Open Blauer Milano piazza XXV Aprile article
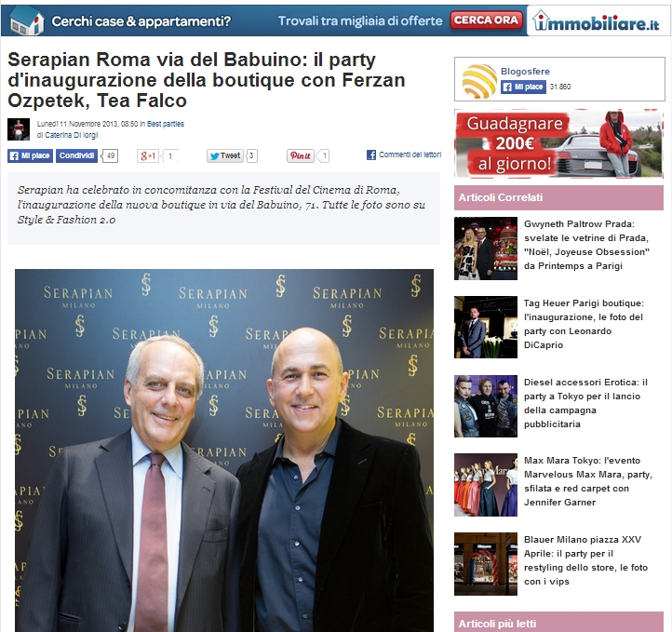672x632 pixels. [x=585, y=560]
